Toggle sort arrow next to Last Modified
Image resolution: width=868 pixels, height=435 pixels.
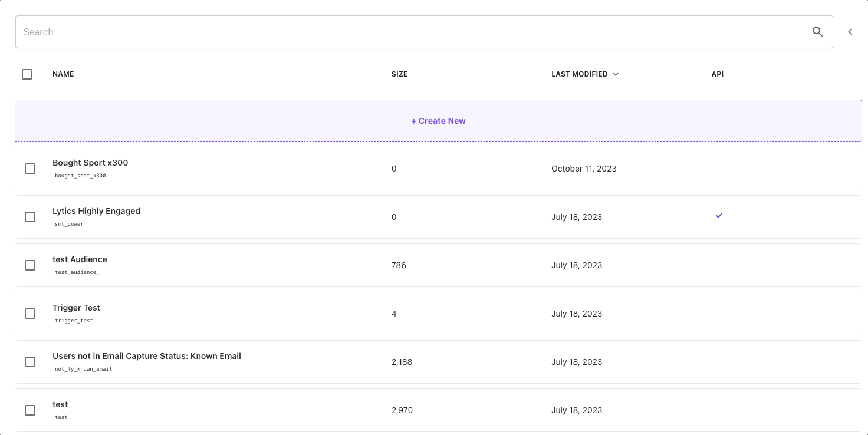616,74
